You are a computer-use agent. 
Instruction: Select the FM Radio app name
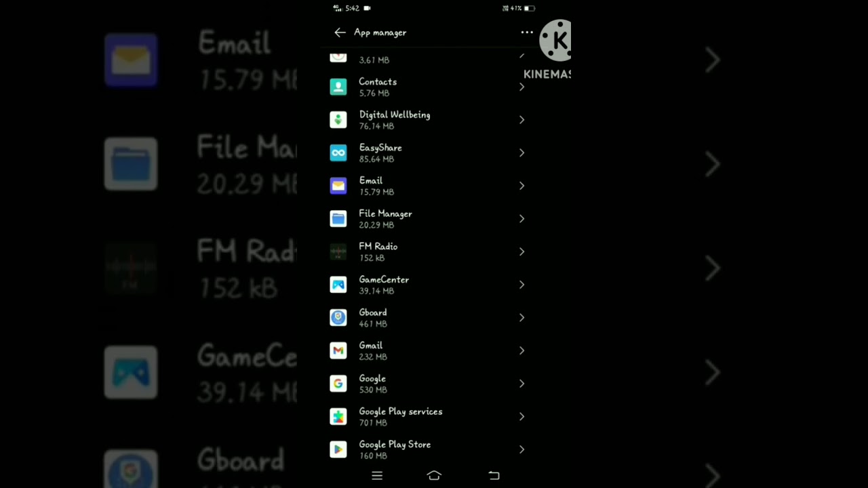378,247
